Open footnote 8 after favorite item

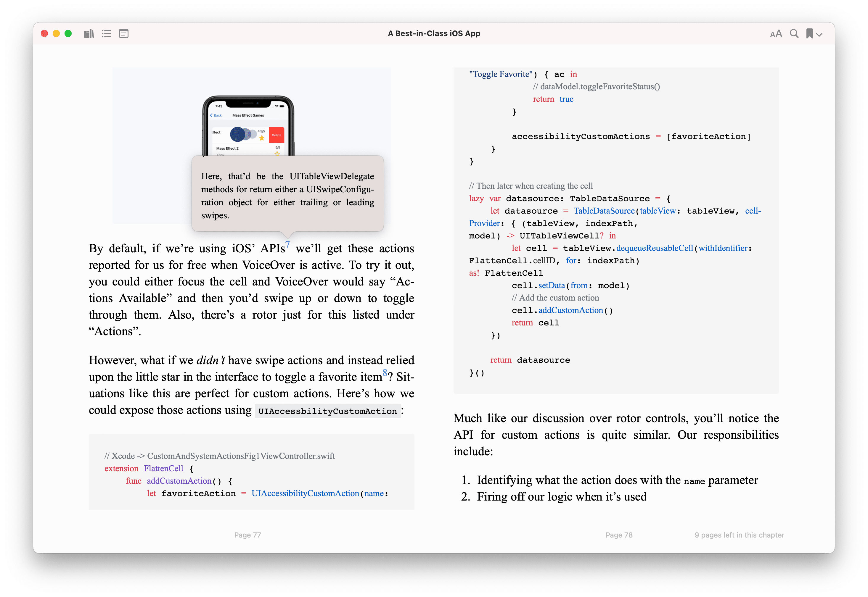385,372
